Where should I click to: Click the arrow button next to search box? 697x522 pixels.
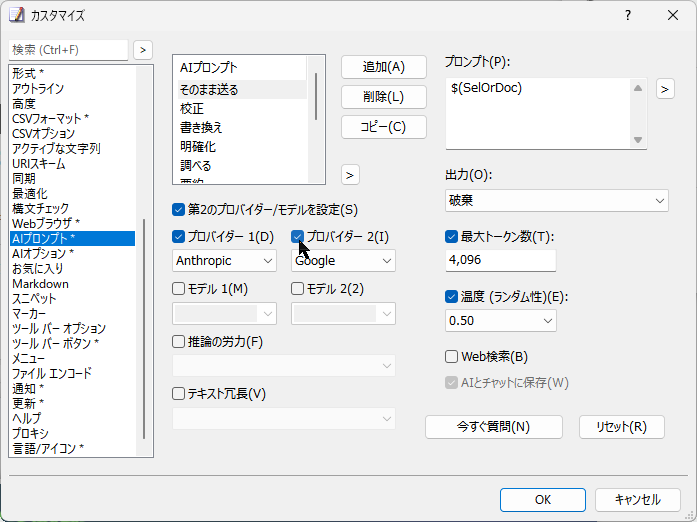pos(143,50)
